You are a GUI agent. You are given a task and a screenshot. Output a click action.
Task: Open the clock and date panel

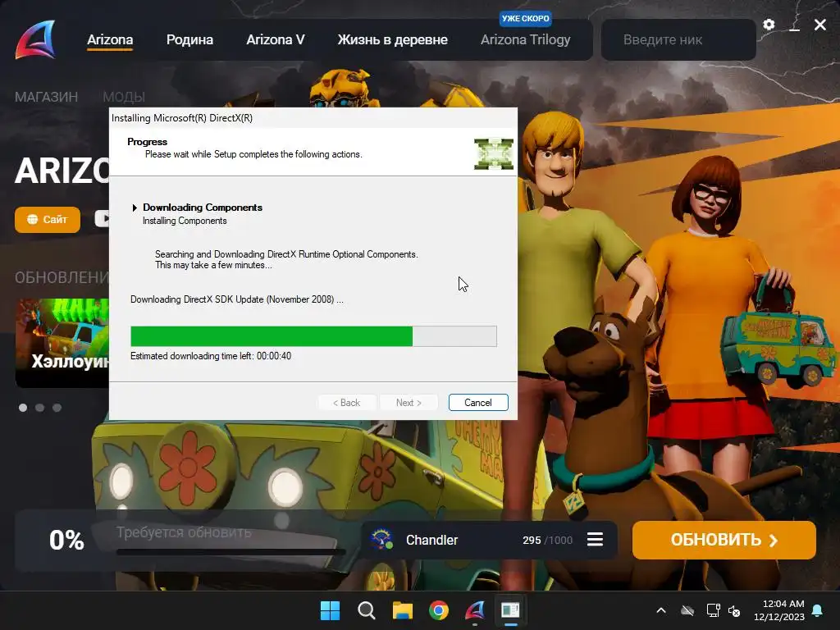779,610
